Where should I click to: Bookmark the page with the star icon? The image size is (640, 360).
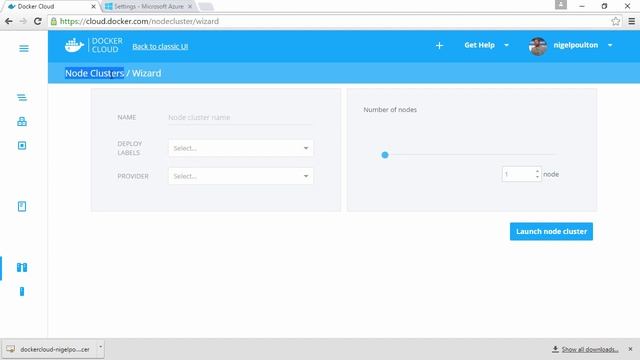[x=616, y=21]
